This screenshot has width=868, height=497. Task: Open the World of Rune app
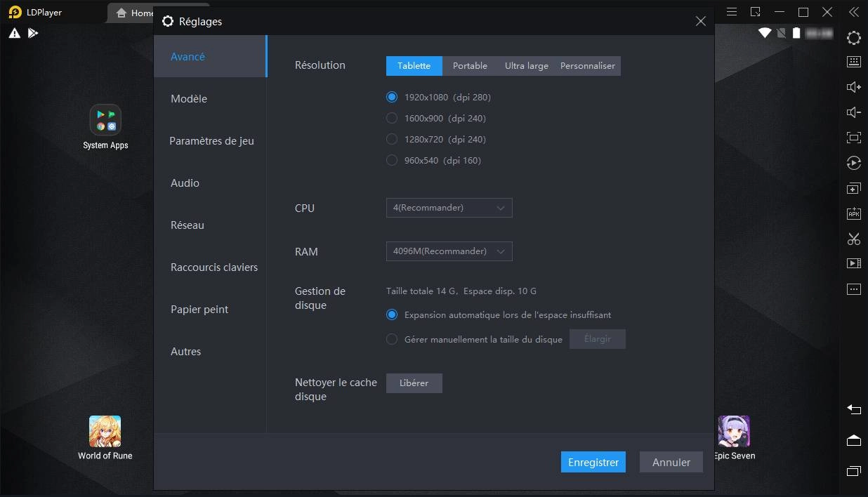click(105, 432)
